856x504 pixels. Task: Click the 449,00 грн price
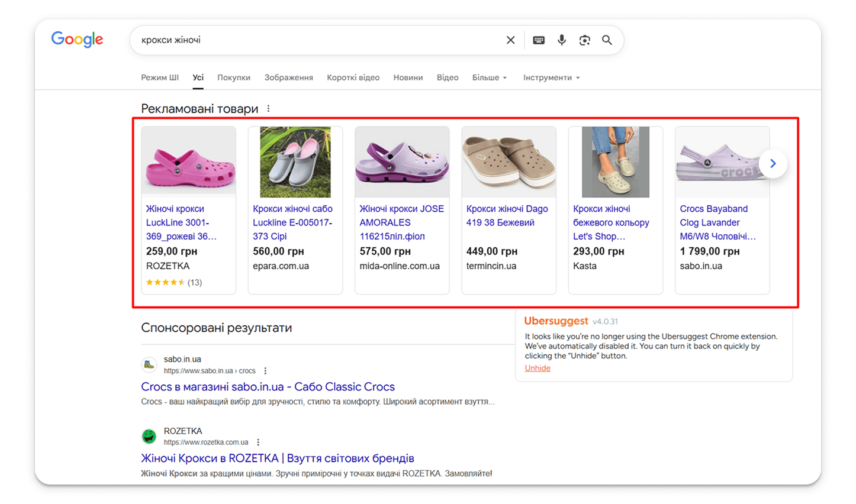click(x=492, y=251)
